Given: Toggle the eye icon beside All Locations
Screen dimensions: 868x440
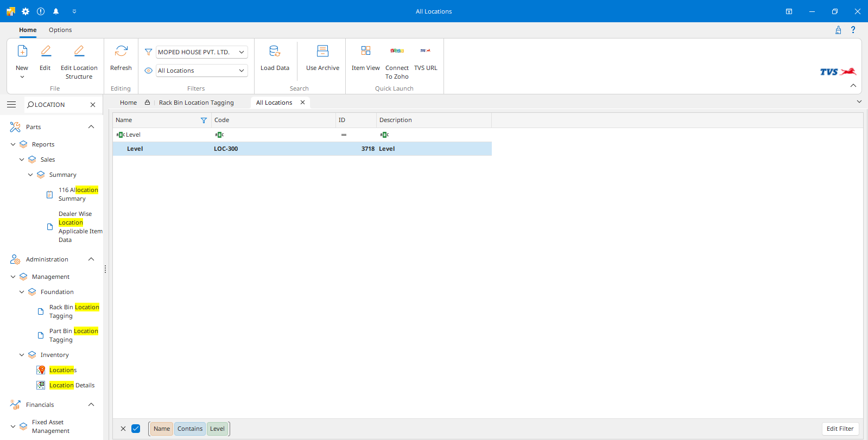Looking at the screenshot, I should point(148,71).
